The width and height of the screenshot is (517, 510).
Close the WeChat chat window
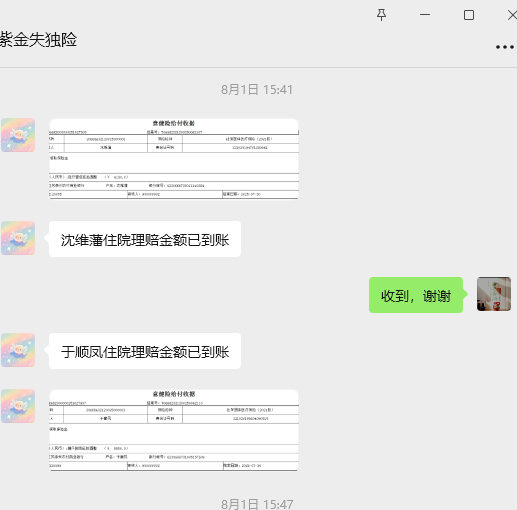[x=512, y=15]
